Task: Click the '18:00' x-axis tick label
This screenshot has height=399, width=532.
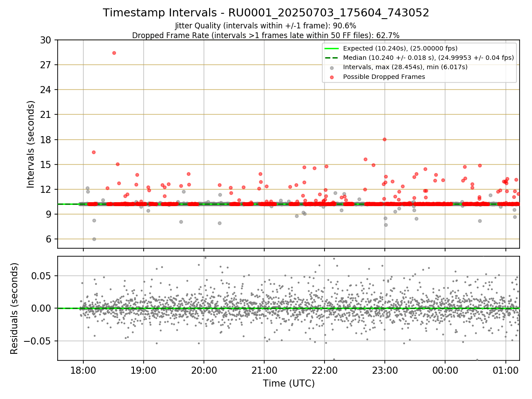Action: [83, 371]
